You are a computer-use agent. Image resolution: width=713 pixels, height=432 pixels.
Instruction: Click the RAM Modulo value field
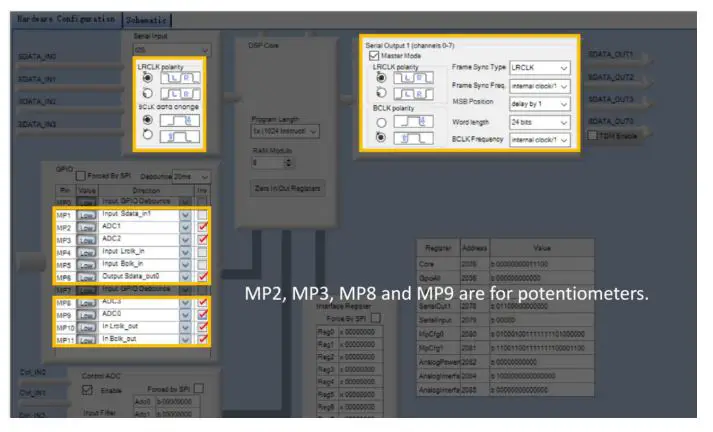coord(268,162)
